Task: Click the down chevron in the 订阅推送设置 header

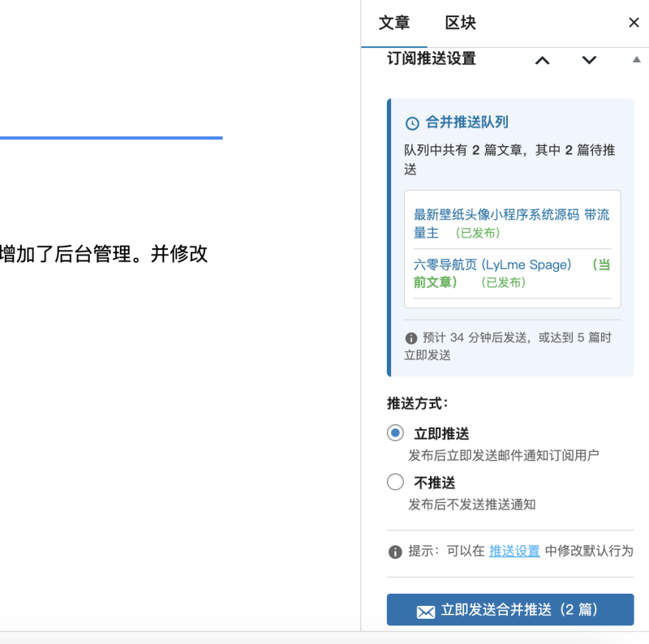Action: [x=589, y=59]
